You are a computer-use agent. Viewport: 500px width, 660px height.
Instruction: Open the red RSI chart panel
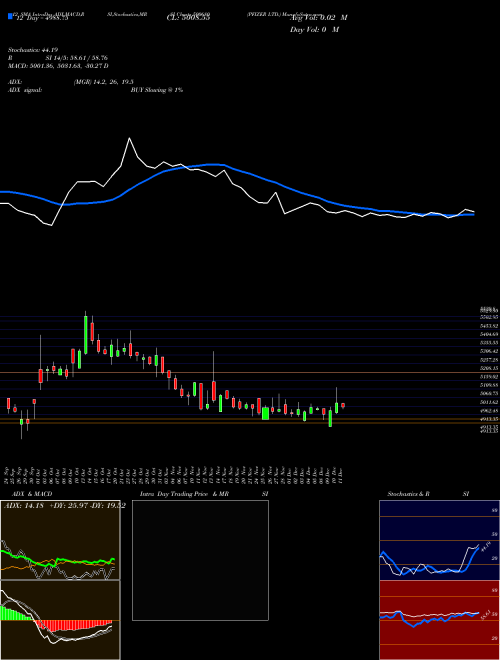tap(439, 620)
